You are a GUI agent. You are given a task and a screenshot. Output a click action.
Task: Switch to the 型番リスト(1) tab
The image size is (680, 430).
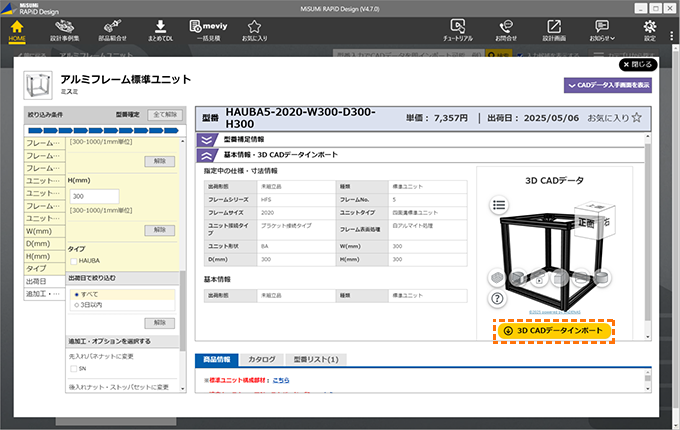pyautogui.click(x=312, y=359)
